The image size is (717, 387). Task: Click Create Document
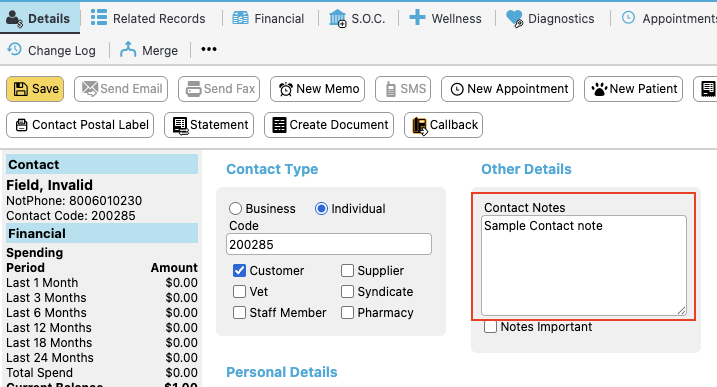click(x=329, y=125)
